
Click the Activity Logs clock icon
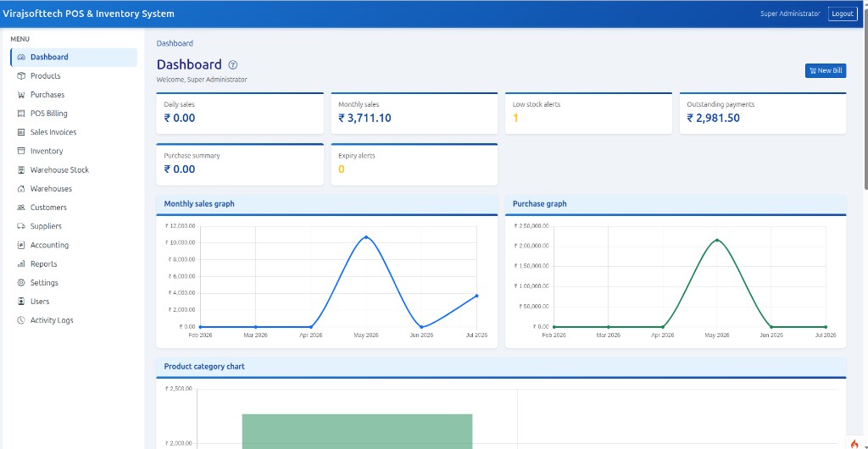pos(21,320)
